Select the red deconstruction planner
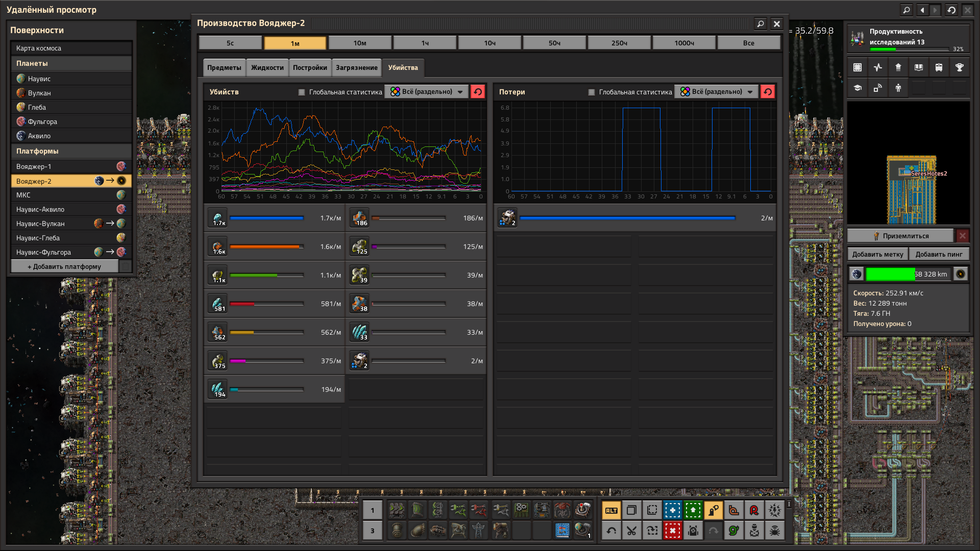The height and width of the screenshot is (551, 980). tap(673, 531)
